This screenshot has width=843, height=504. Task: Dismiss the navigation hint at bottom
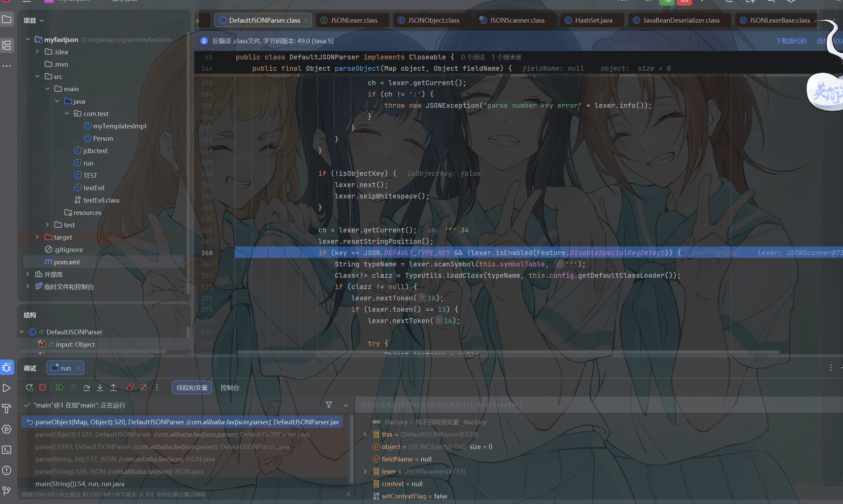point(348,494)
